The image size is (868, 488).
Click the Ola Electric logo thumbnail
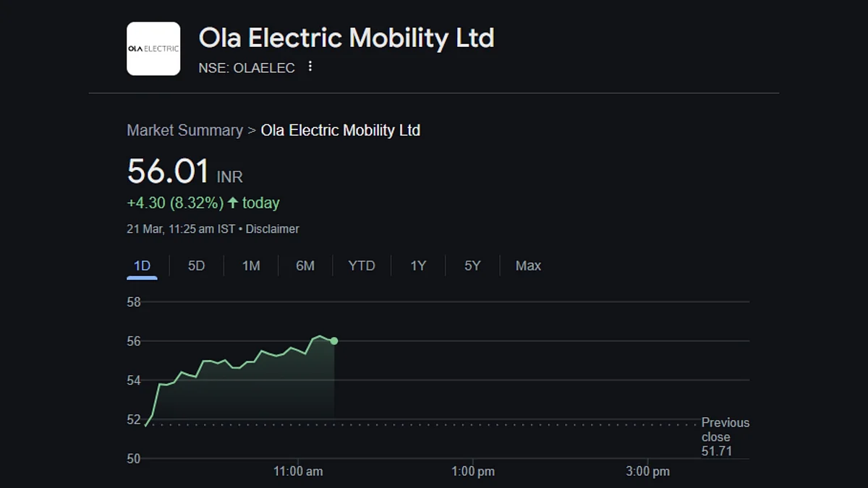point(153,48)
